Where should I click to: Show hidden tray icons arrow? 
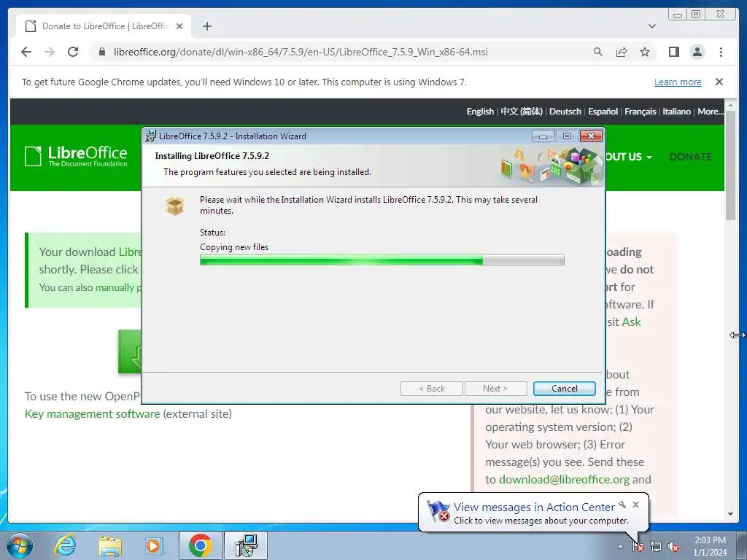[620, 546]
